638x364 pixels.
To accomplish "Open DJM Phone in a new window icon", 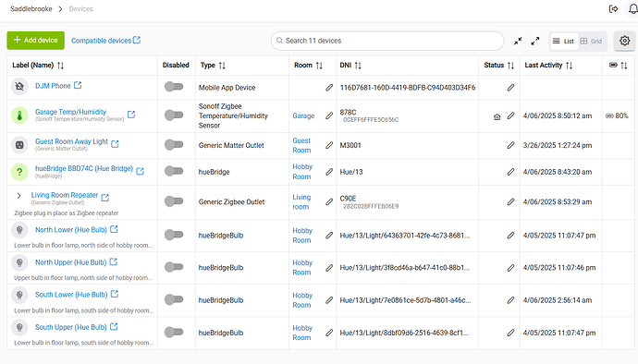I will [x=78, y=85].
